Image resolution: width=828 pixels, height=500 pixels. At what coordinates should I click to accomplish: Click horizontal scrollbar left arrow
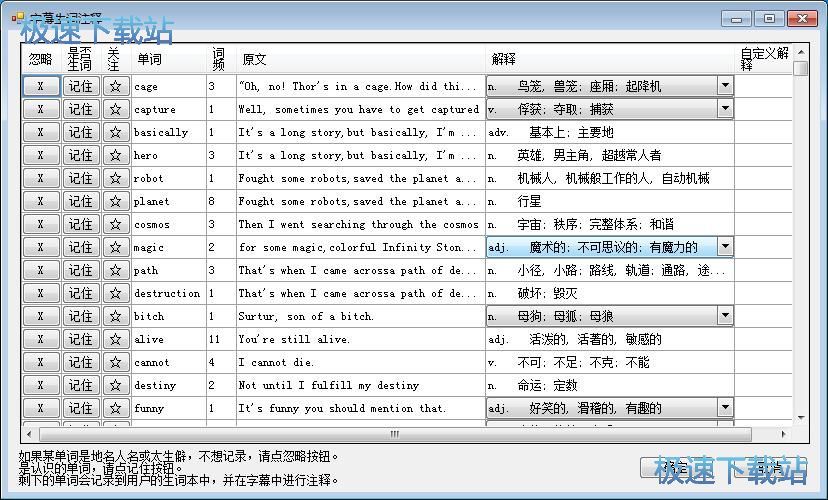[x=29, y=434]
